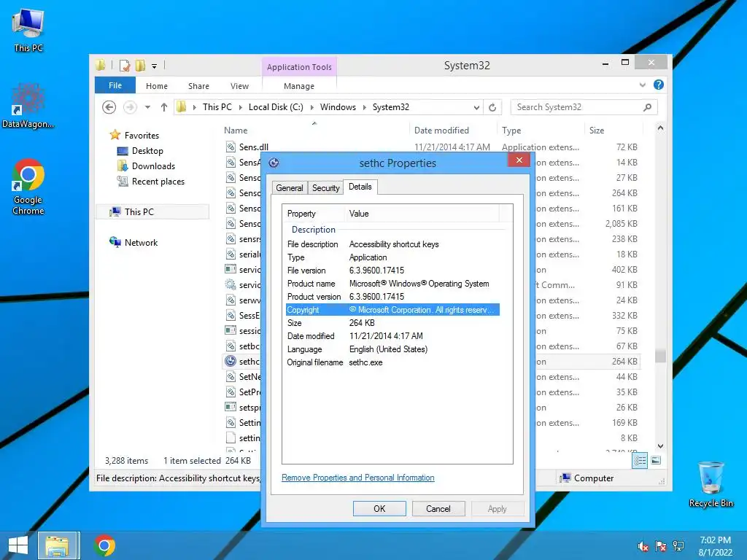Click the Properties quick access icon
This screenshot has height=560, width=747.
[125, 66]
